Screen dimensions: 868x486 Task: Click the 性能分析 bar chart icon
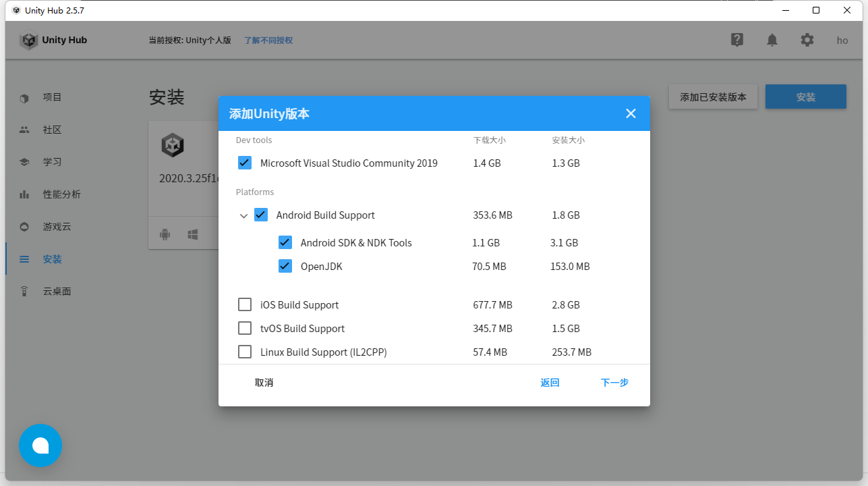pyautogui.click(x=24, y=194)
